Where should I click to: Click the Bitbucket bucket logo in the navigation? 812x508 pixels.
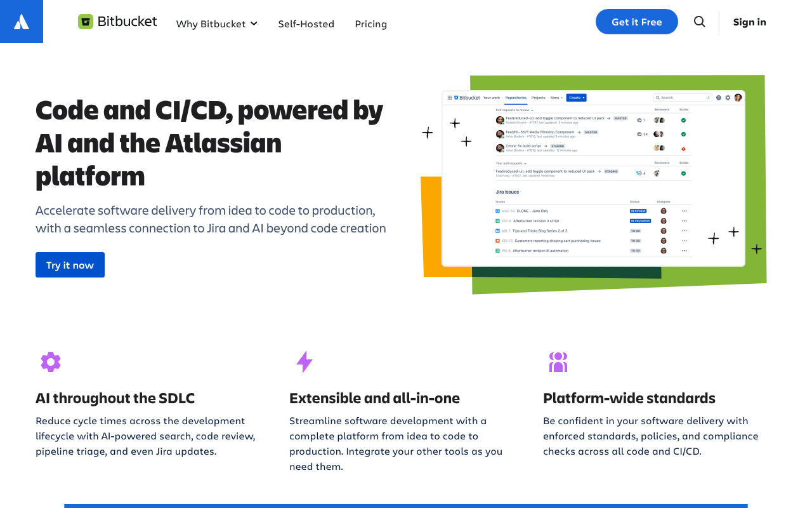click(x=86, y=21)
